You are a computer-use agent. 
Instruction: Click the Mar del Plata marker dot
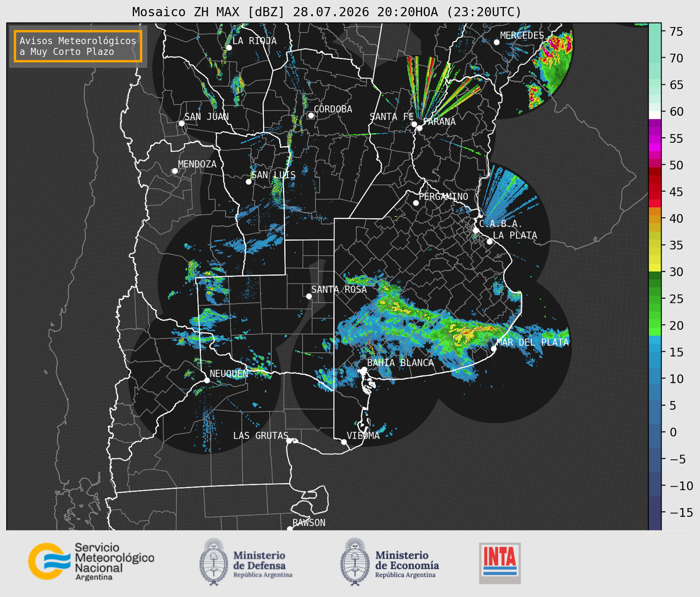click(x=494, y=349)
